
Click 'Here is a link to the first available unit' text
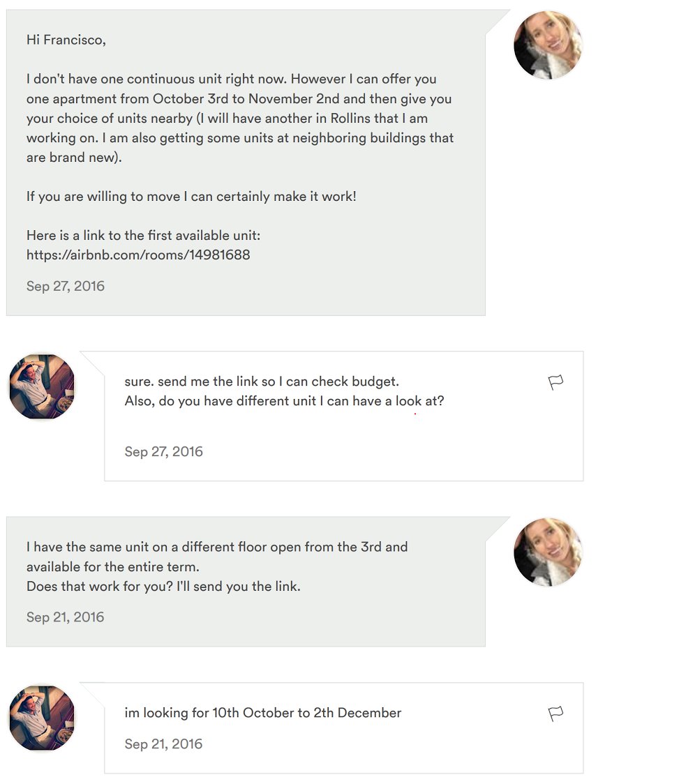click(143, 236)
